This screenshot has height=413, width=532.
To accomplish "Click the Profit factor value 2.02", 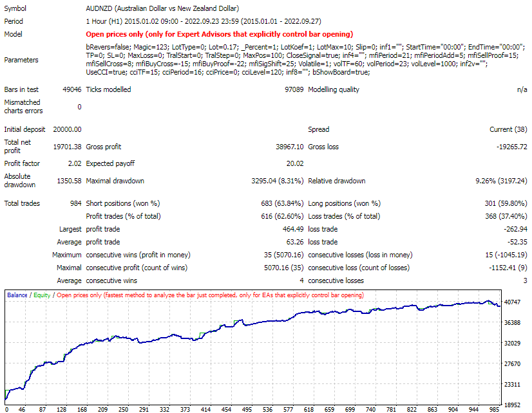I will click(75, 163).
